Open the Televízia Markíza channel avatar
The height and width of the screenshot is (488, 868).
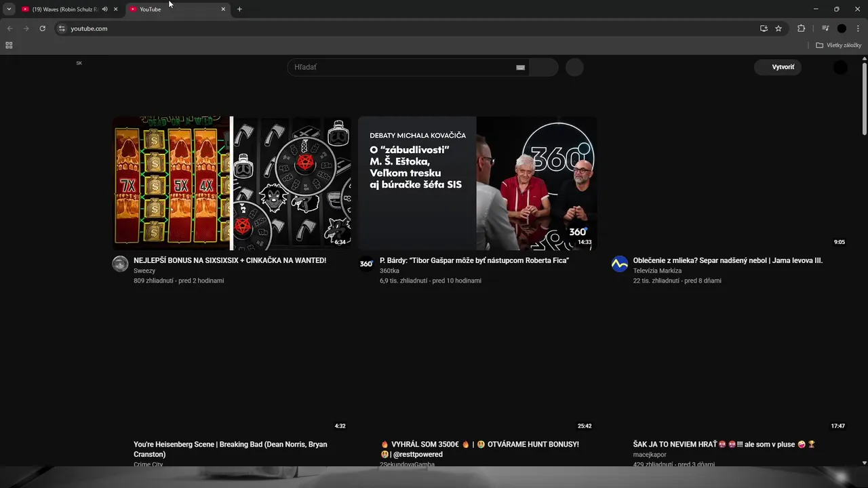pos(620,264)
